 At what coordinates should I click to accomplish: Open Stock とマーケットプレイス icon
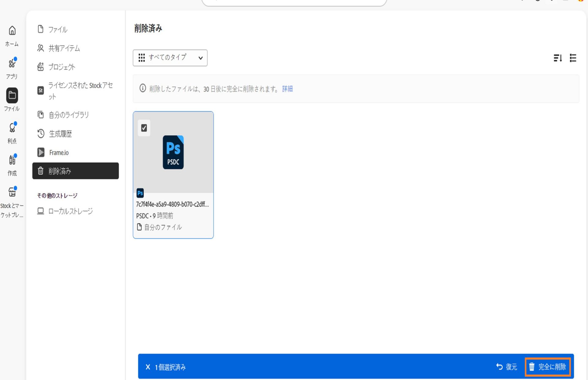tap(12, 192)
